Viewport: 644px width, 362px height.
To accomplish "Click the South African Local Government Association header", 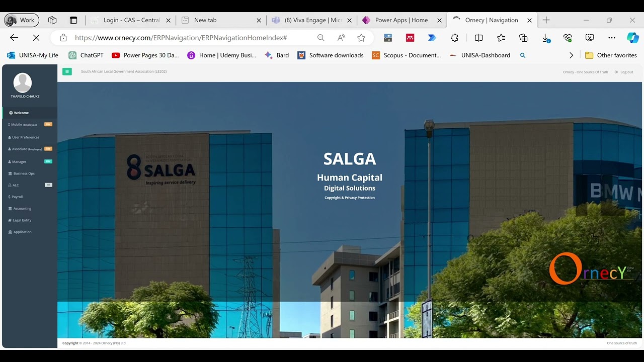I will pos(124,71).
